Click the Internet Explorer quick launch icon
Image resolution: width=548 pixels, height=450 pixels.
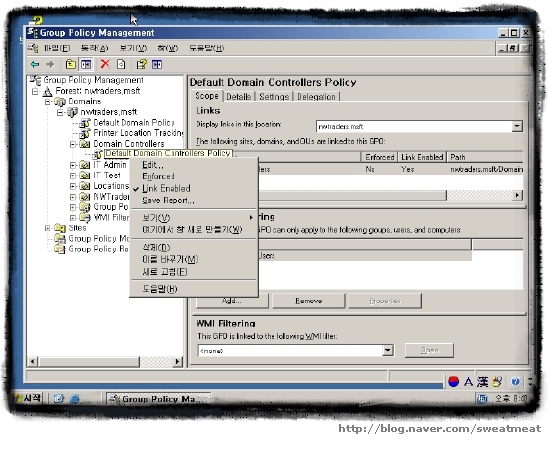click(74, 399)
